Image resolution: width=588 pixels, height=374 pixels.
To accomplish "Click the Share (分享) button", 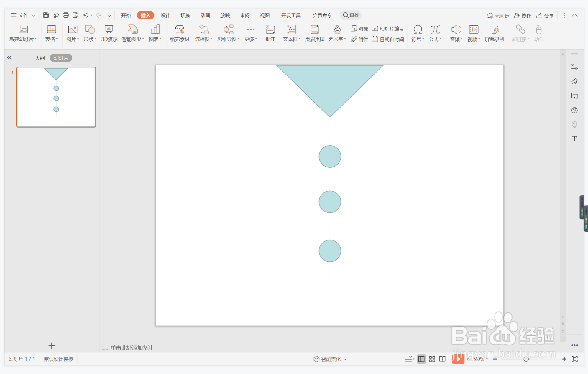I will coord(545,15).
